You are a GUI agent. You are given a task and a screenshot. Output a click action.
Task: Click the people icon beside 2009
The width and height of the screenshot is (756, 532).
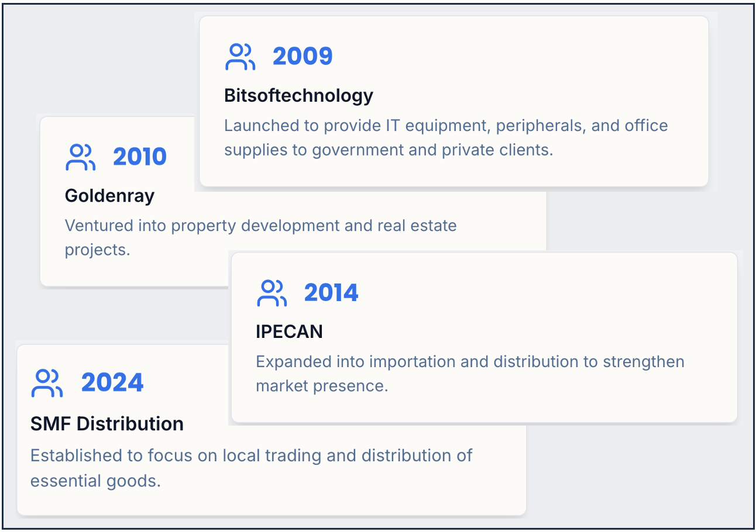tap(240, 57)
